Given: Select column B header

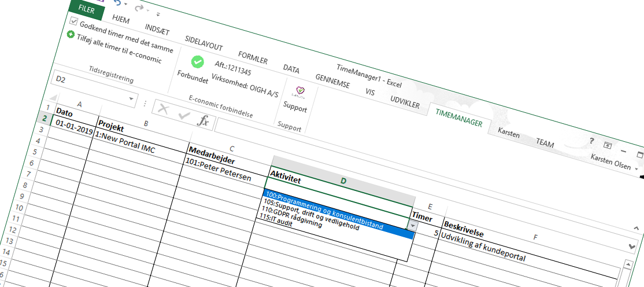Looking at the screenshot, I should click(x=146, y=123).
